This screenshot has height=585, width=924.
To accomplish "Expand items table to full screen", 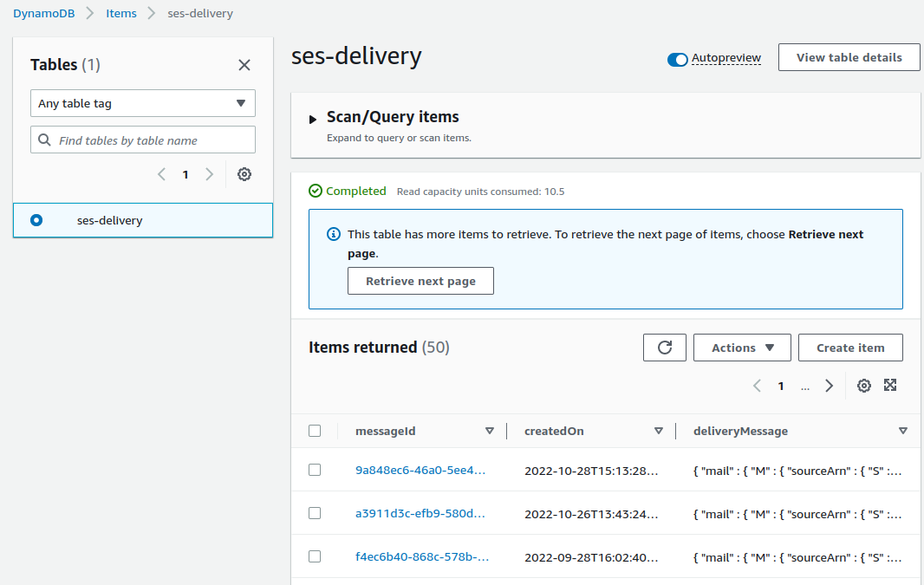I will coord(890,386).
